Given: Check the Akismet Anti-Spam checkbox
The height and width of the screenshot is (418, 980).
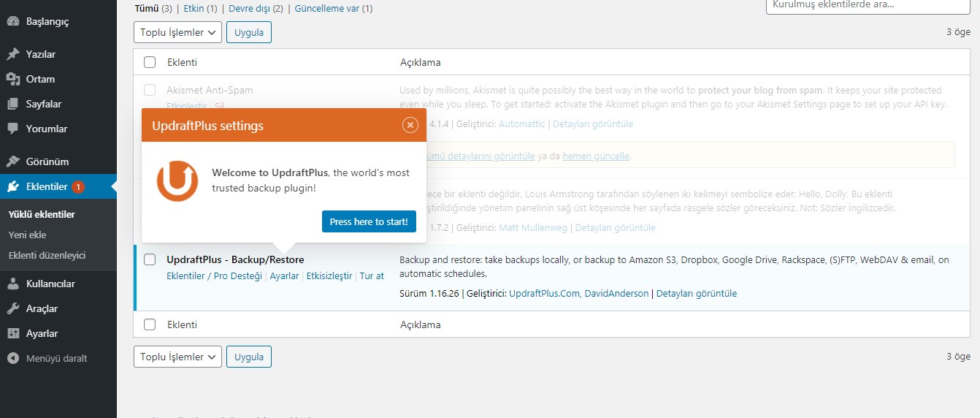Looking at the screenshot, I should tap(150, 90).
